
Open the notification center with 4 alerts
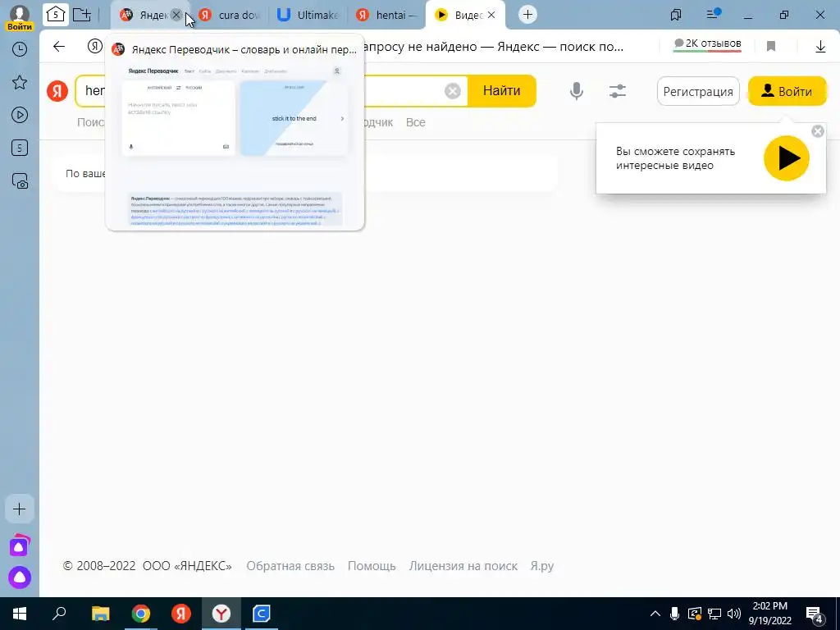(815, 614)
